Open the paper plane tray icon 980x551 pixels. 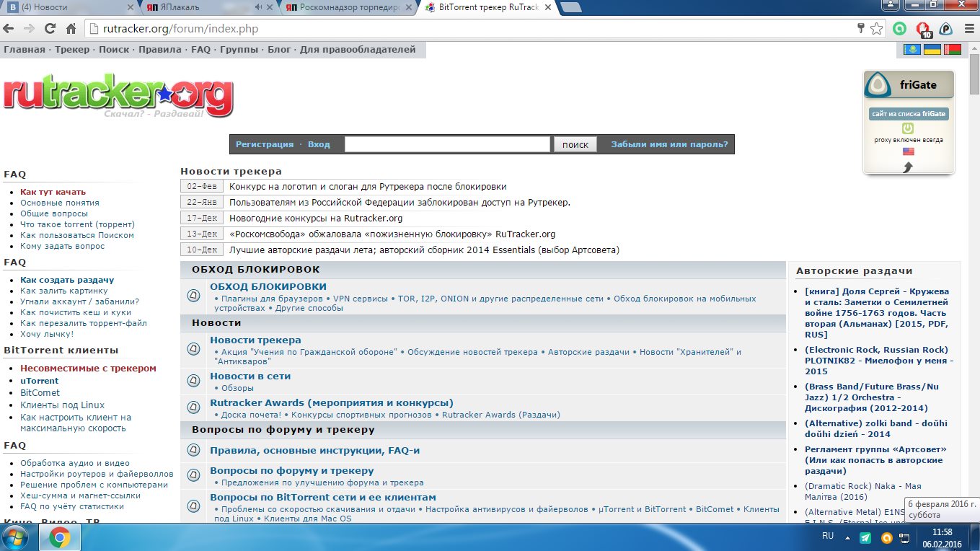(x=865, y=537)
